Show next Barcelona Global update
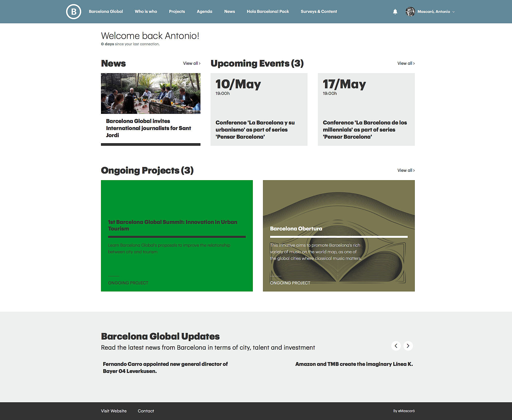This screenshot has height=420, width=512. point(408,346)
